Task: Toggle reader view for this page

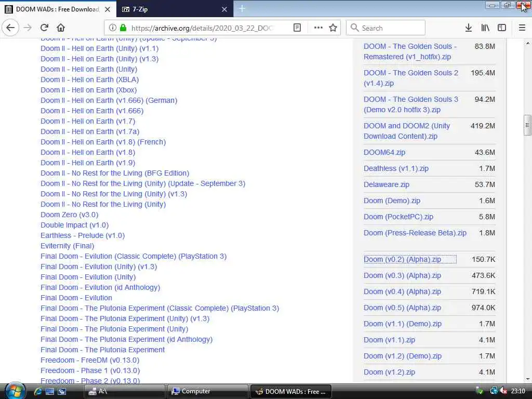Action: tap(297, 28)
